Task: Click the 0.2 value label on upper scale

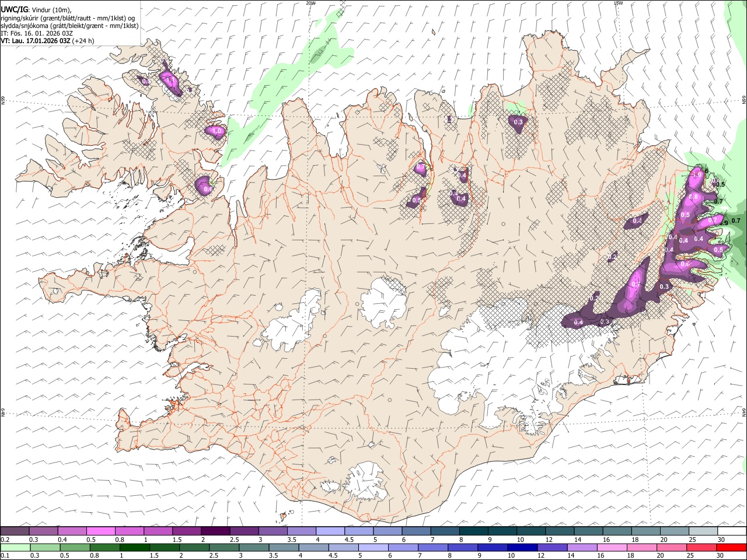Action: coord(5,540)
